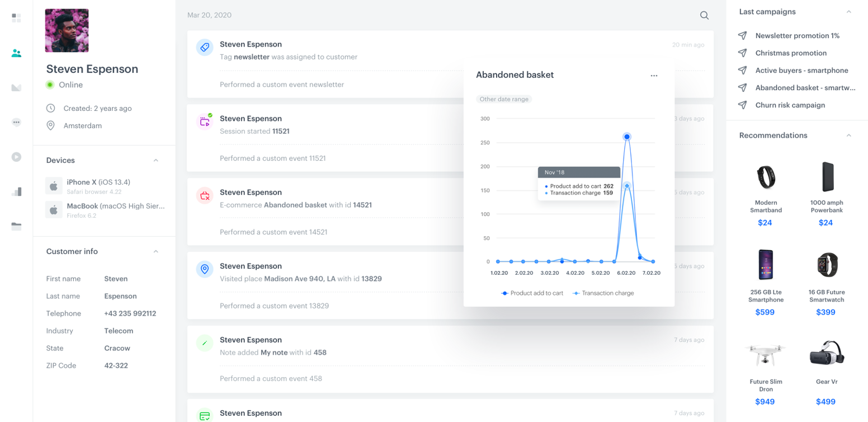
Task: Click the $949 drone price
Action: (x=765, y=401)
